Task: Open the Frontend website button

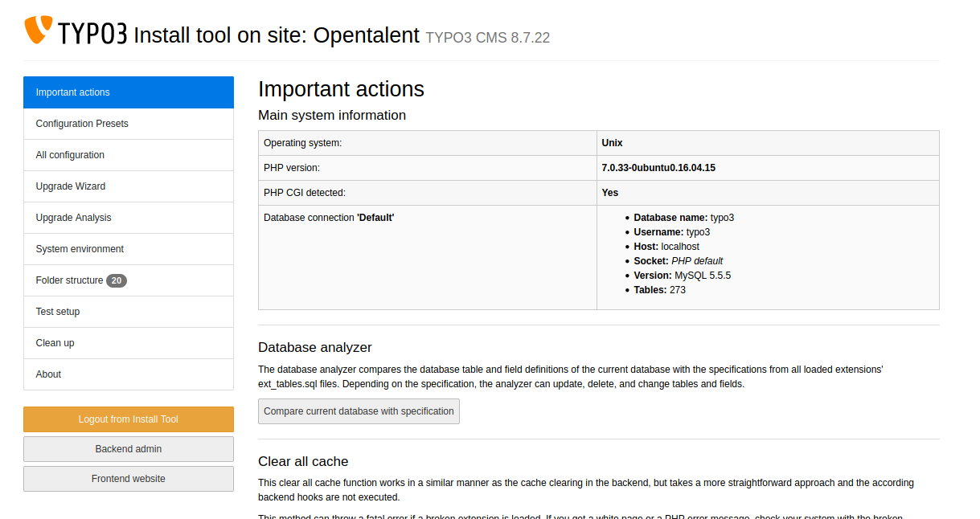Action: click(129, 479)
